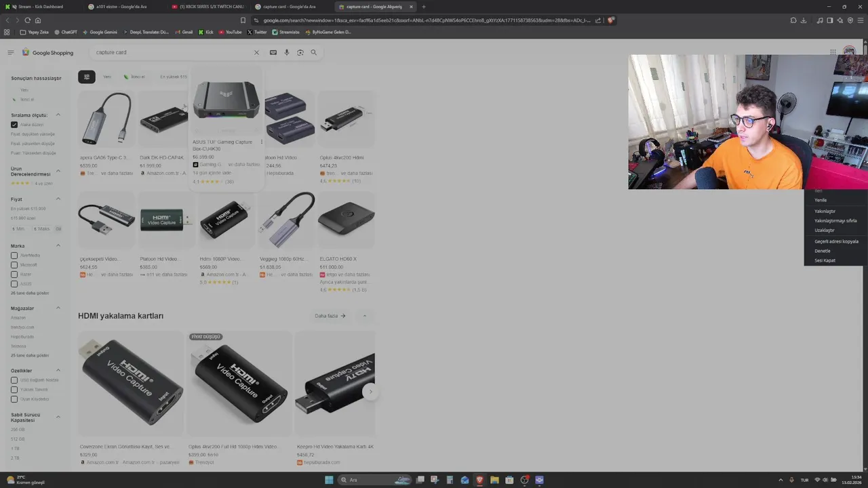Collapse the Sabit Sürücü Kapasitesi section
Viewport: 868px width, 488px height.
pyautogui.click(x=58, y=417)
